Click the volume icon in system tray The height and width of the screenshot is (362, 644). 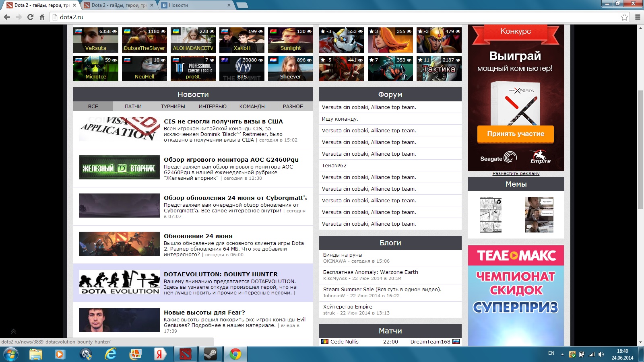601,354
